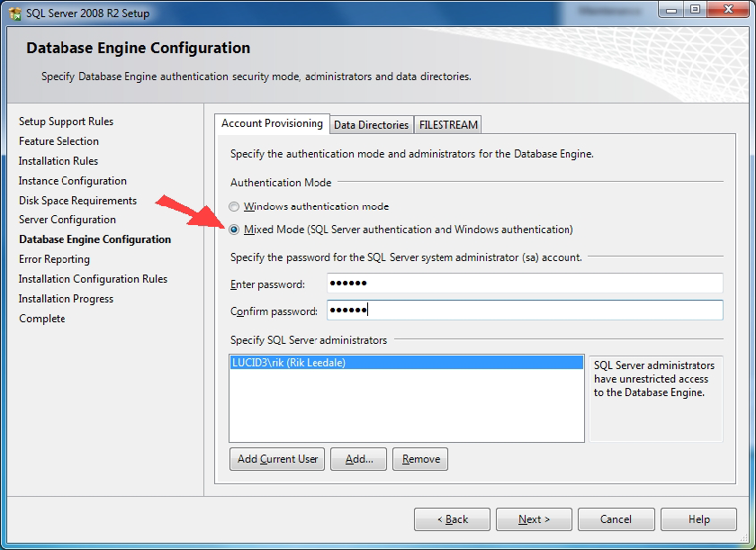The image size is (756, 550).
Task: Click Error Reporting step
Action: coord(55,259)
